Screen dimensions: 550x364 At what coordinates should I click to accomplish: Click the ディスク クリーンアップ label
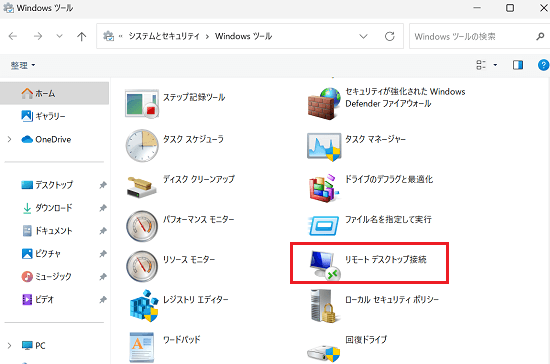[x=199, y=179]
